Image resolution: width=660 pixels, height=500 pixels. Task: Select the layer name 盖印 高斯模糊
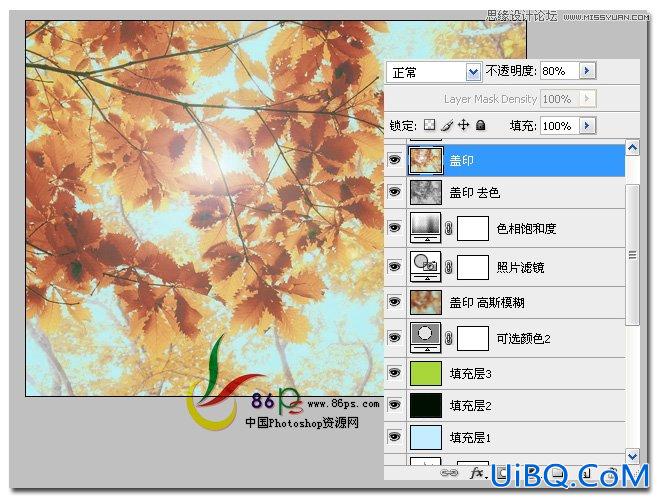tap(487, 302)
